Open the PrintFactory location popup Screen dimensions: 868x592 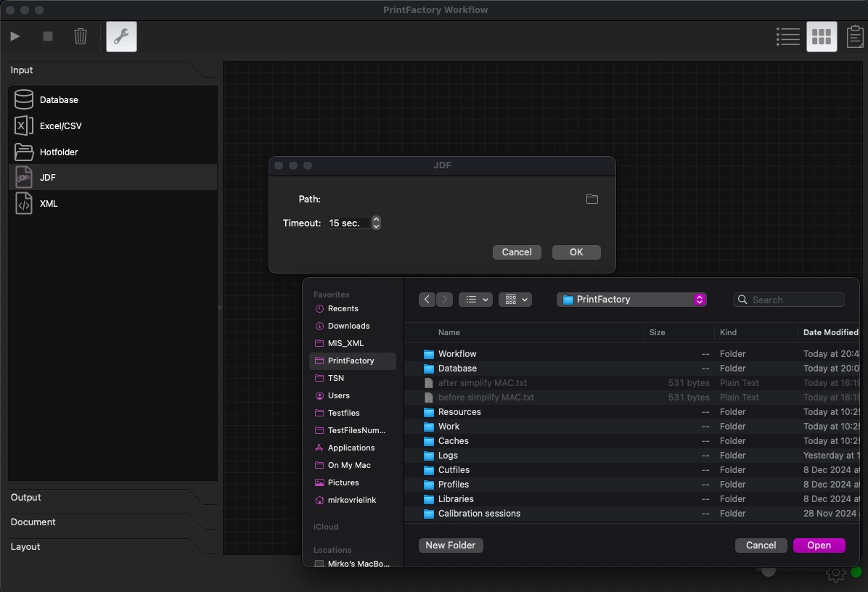631,300
